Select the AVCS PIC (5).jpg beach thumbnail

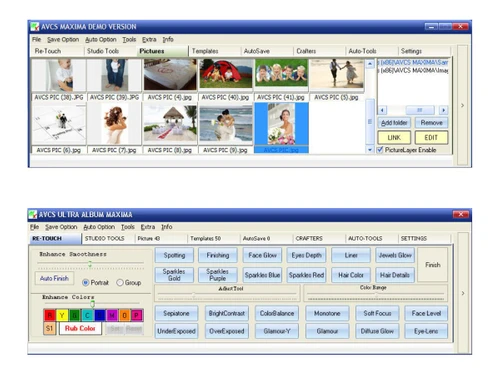(x=337, y=74)
